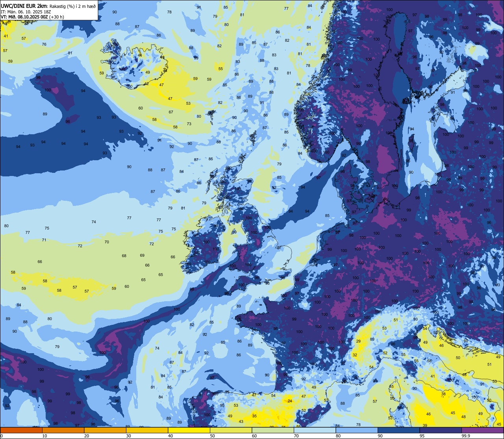Screen dimensions: 504x439
Task: Click the amber 20–30 legend swatch
Action: 105,430
